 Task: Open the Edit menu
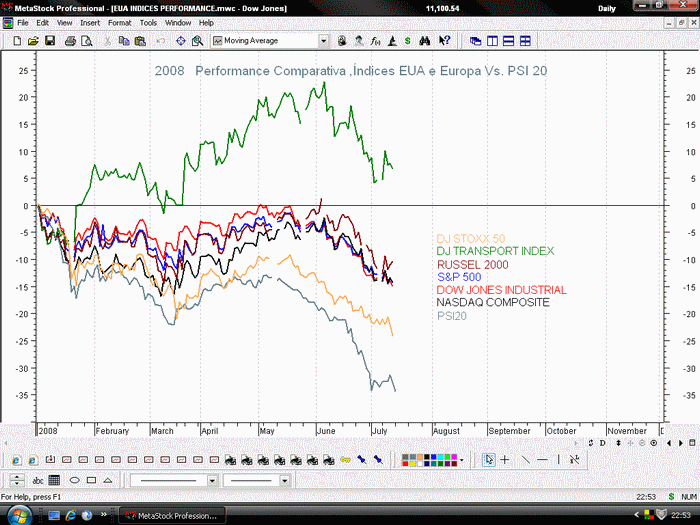(x=42, y=23)
